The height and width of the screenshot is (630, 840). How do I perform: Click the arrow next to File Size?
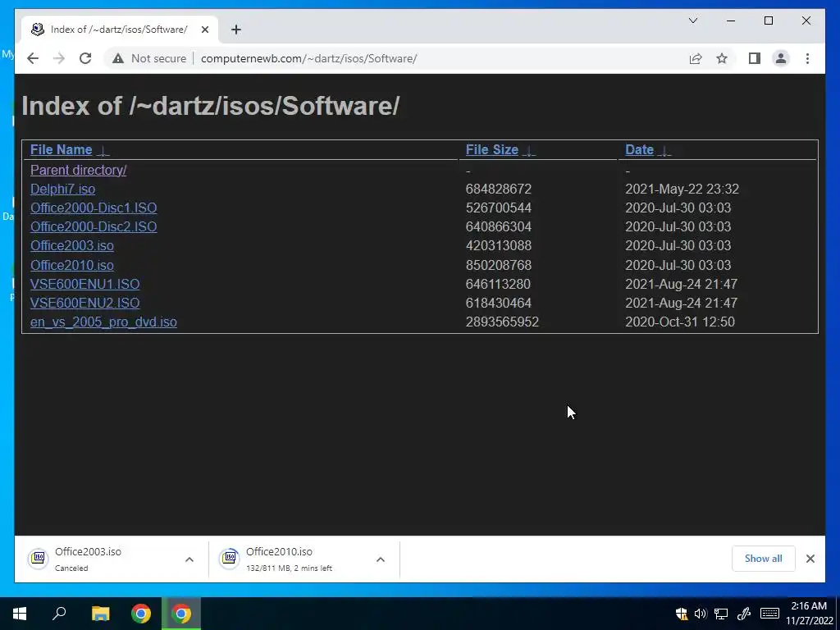(529, 151)
